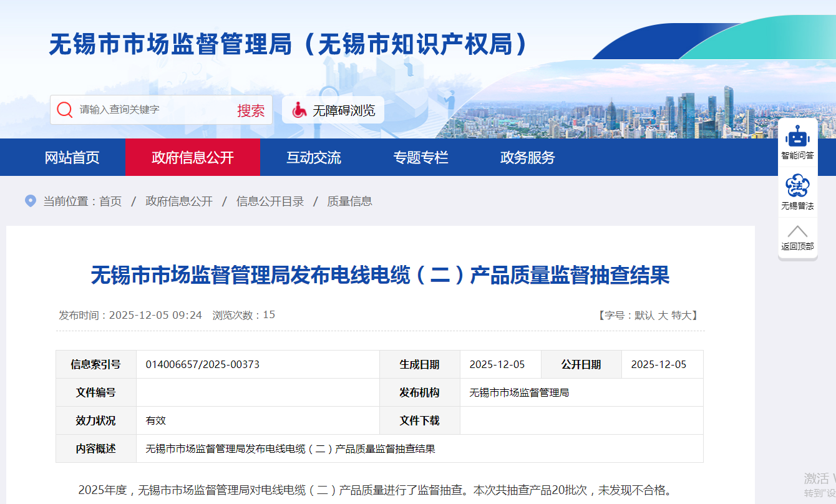Image resolution: width=836 pixels, height=504 pixels.
Task: Select the 政府信息公开 navigation tab
Action: (x=193, y=158)
